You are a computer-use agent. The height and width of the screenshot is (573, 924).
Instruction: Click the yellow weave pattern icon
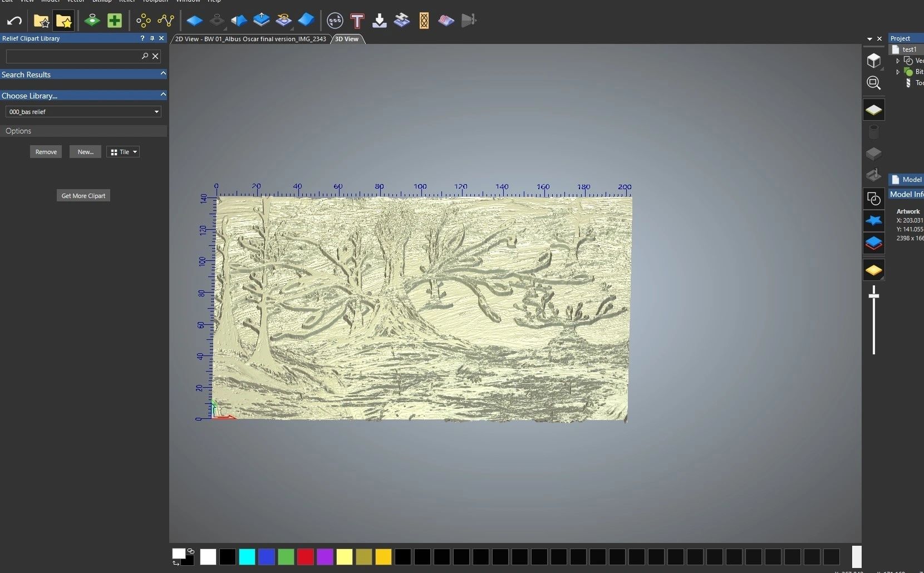pos(424,21)
